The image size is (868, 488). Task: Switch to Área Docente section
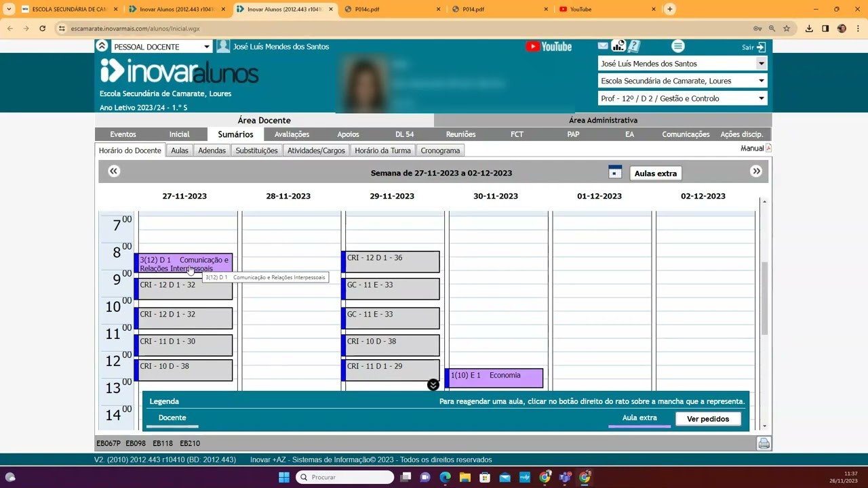point(264,120)
